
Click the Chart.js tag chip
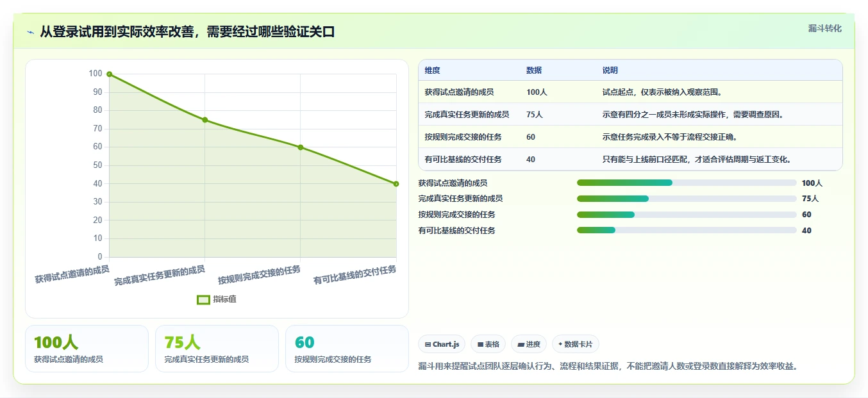click(442, 344)
